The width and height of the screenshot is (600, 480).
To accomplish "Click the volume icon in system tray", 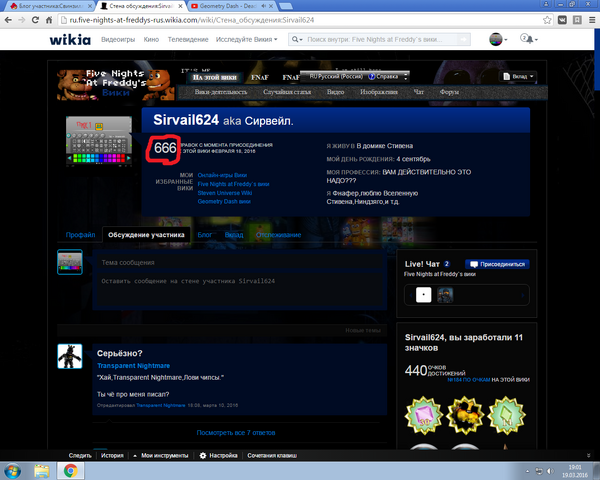I will [x=550, y=471].
